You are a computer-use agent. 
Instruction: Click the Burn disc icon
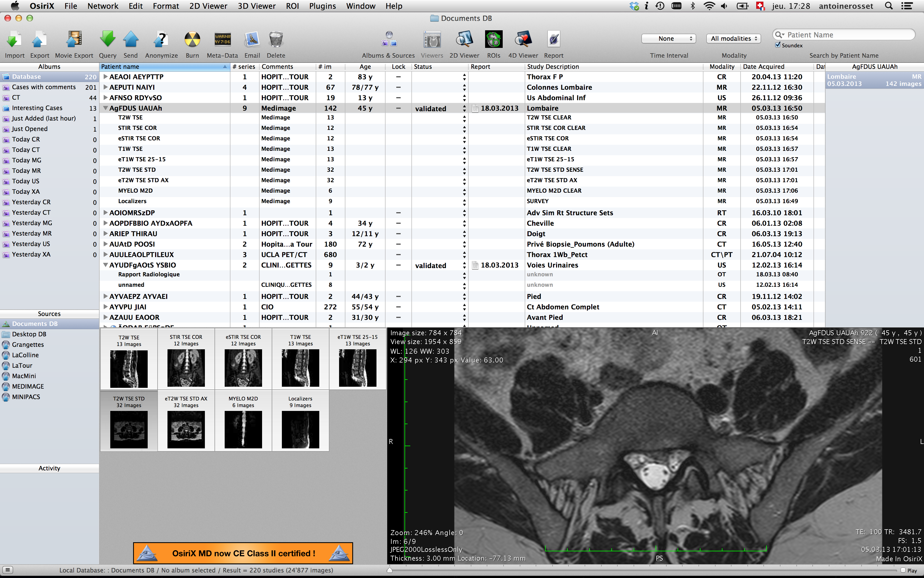click(192, 40)
